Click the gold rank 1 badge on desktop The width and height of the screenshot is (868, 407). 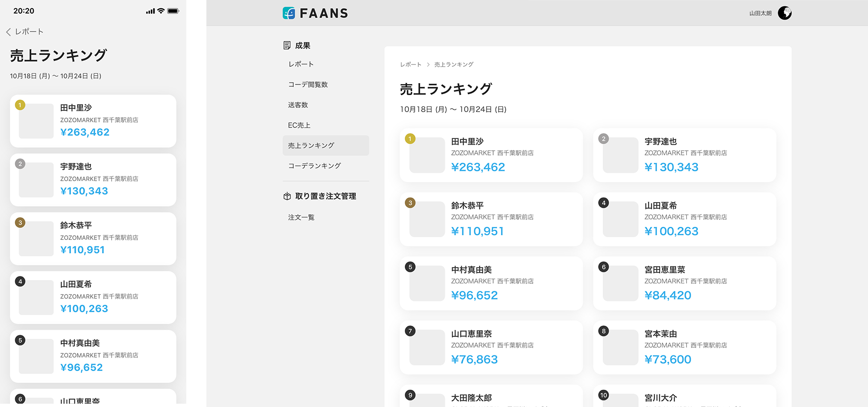pyautogui.click(x=410, y=139)
